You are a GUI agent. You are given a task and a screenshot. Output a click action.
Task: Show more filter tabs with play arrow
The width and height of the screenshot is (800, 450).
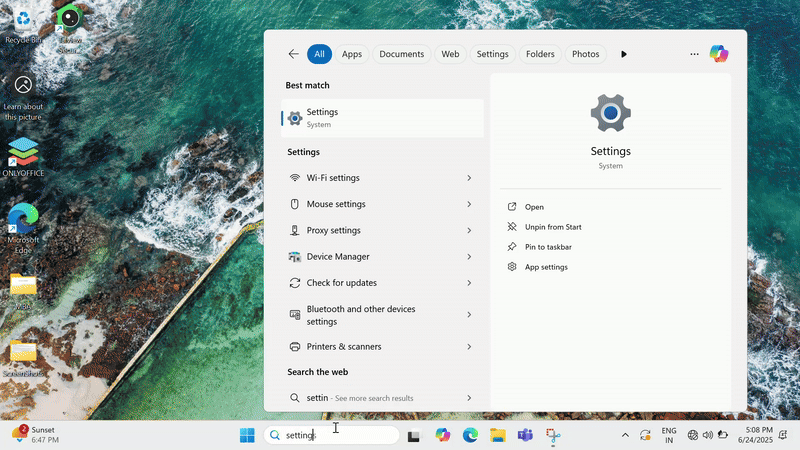coord(623,54)
